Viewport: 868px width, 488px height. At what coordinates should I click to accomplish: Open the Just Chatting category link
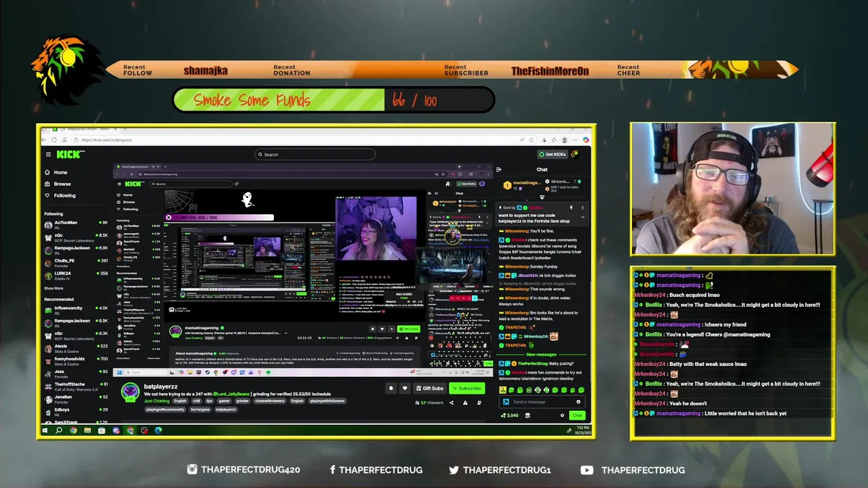pos(157,401)
